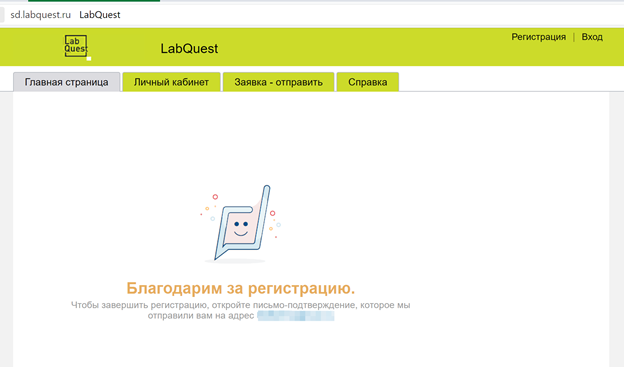Open the Вход login link

click(592, 37)
